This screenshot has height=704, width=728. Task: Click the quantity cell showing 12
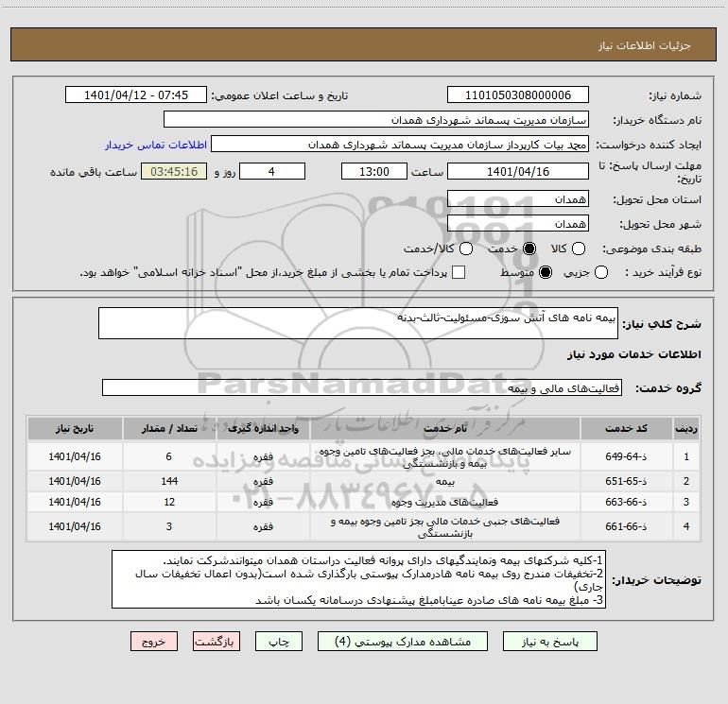(169, 502)
